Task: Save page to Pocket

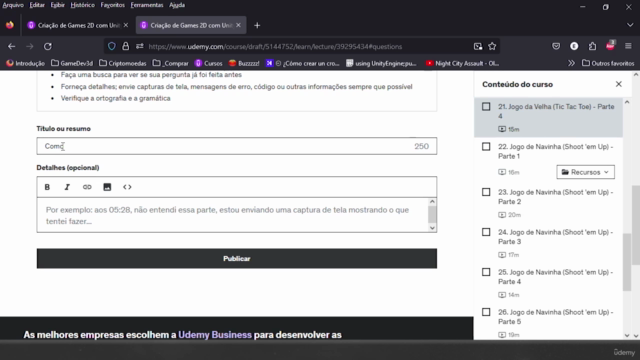Action: (556, 47)
